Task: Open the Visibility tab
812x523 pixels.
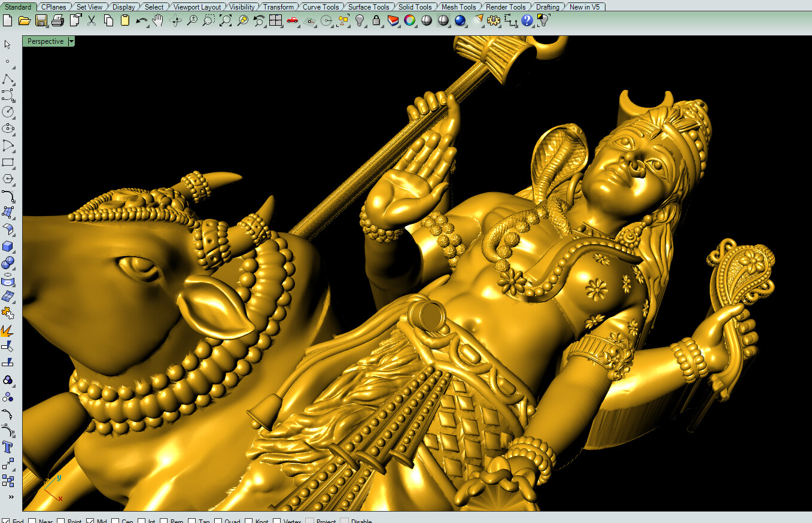Action: pyautogui.click(x=242, y=7)
